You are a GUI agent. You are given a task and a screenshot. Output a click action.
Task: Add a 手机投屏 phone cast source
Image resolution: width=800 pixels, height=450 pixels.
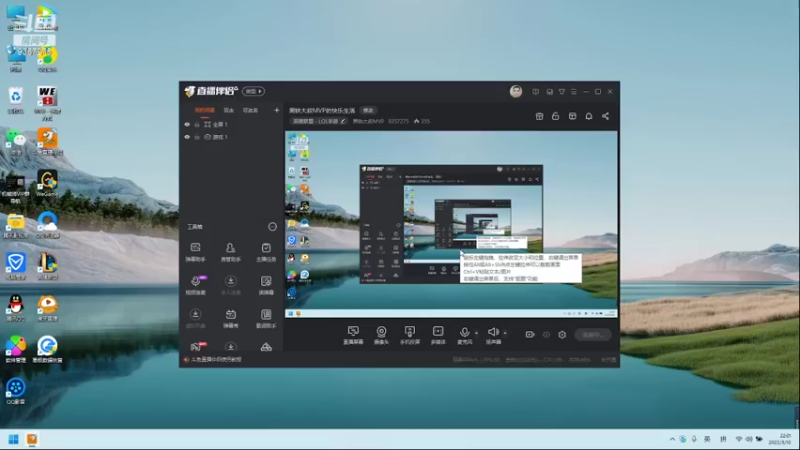[410, 335]
